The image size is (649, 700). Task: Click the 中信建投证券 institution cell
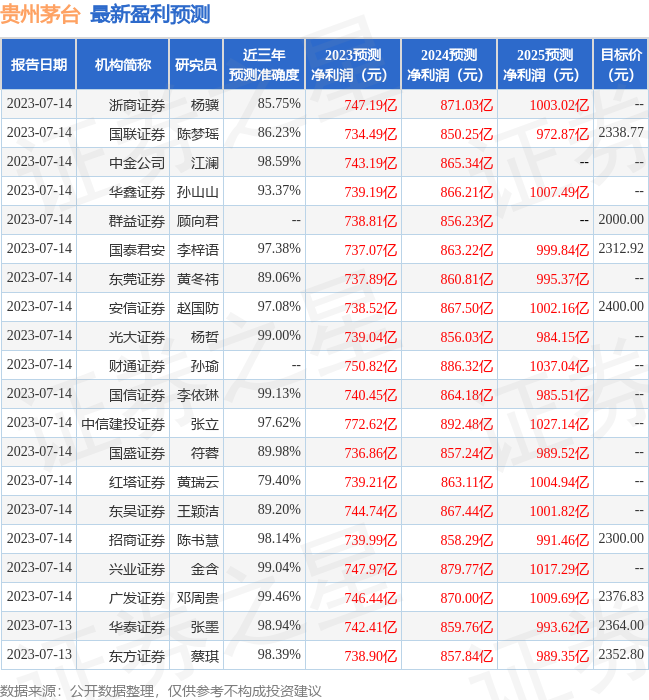(123, 424)
